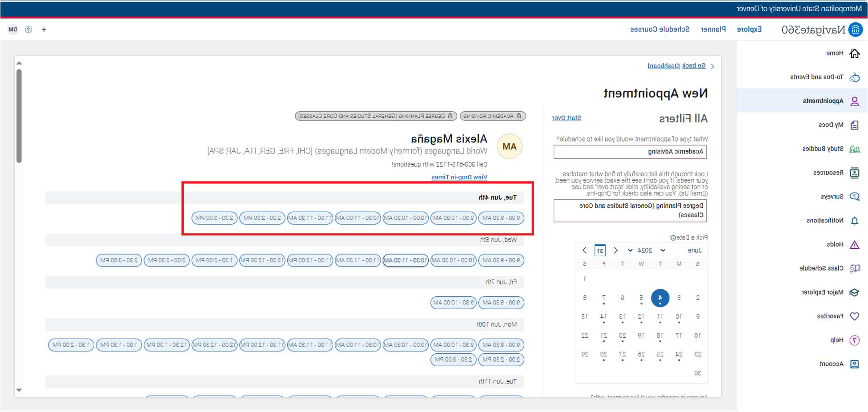Screen dimensions: 868x412
Task: Open the Holds warning triangle icon
Action: tap(855, 244)
